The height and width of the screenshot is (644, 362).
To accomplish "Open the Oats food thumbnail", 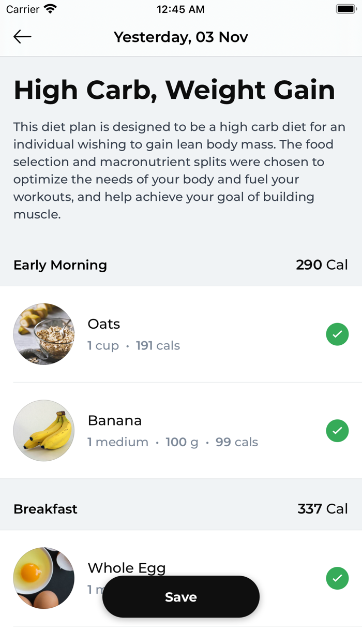I will (x=44, y=334).
